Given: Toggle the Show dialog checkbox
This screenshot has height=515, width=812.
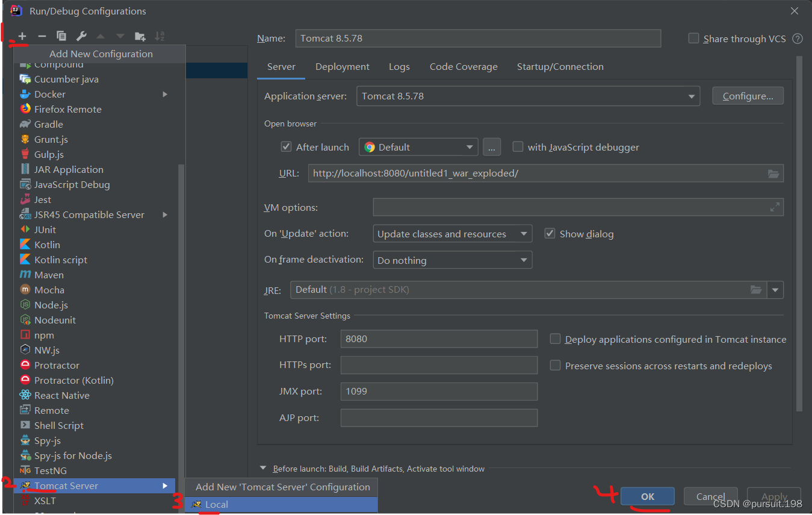Looking at the screenshot, I should (x=550, y=234).
